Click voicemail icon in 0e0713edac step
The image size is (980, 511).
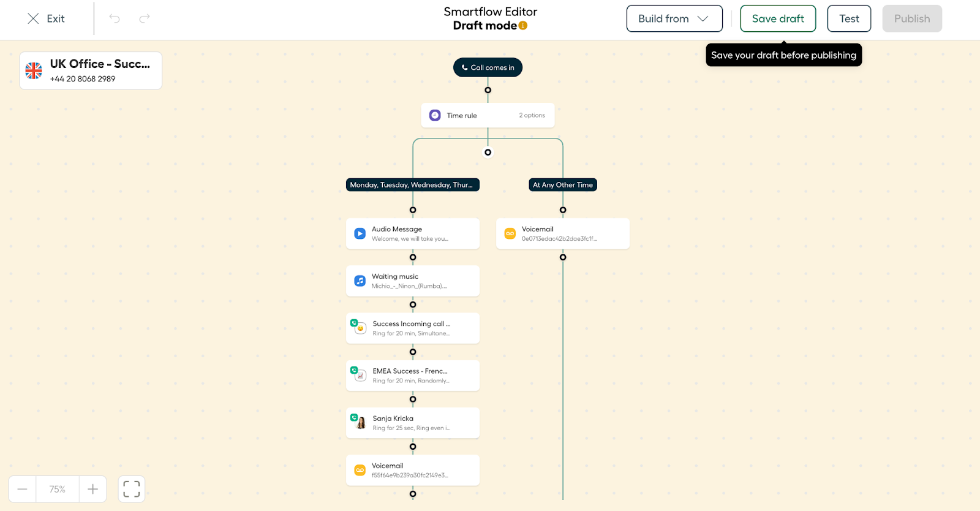pyautogui.click(x=510, y=233)
